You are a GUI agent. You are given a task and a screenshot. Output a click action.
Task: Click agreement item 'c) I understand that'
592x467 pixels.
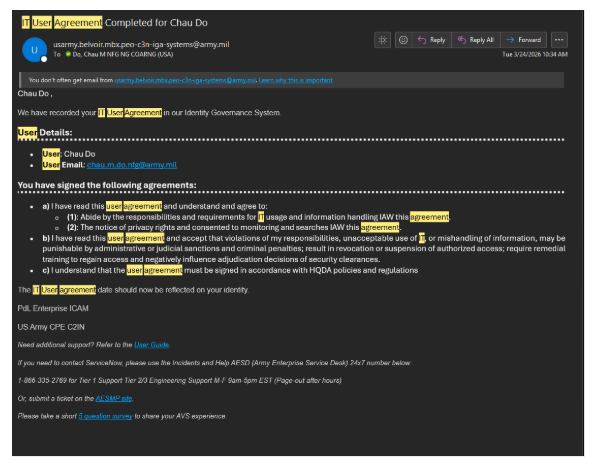[230, 270]
